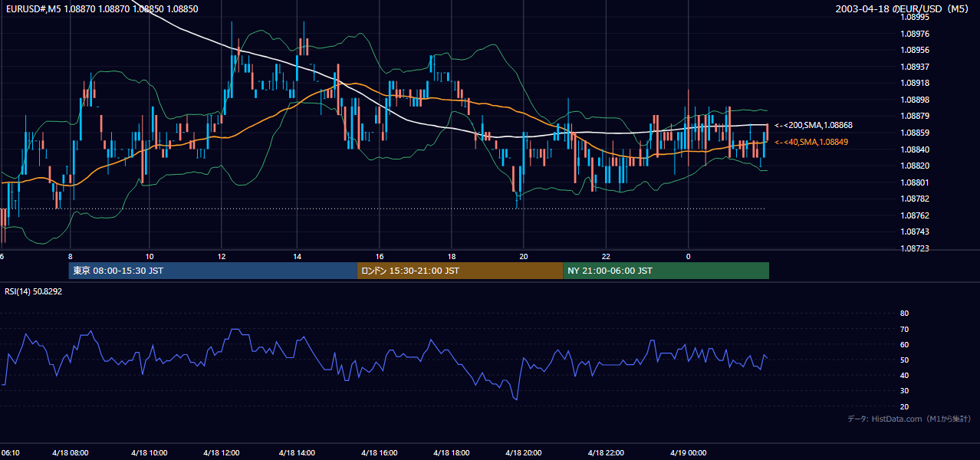Click price level 1.08782 on axis
The image size is (980, 460).
pos(914,199)
